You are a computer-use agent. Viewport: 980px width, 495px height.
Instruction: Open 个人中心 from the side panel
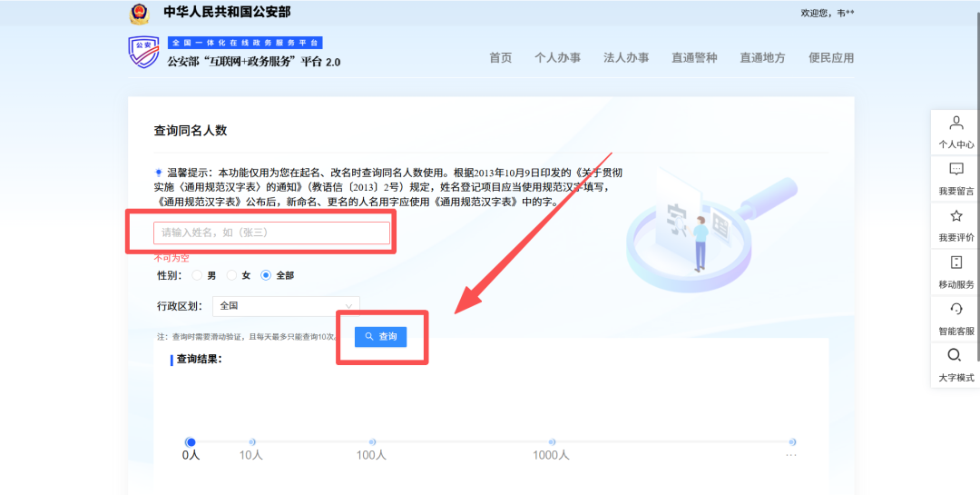click(x=956, y=132)
